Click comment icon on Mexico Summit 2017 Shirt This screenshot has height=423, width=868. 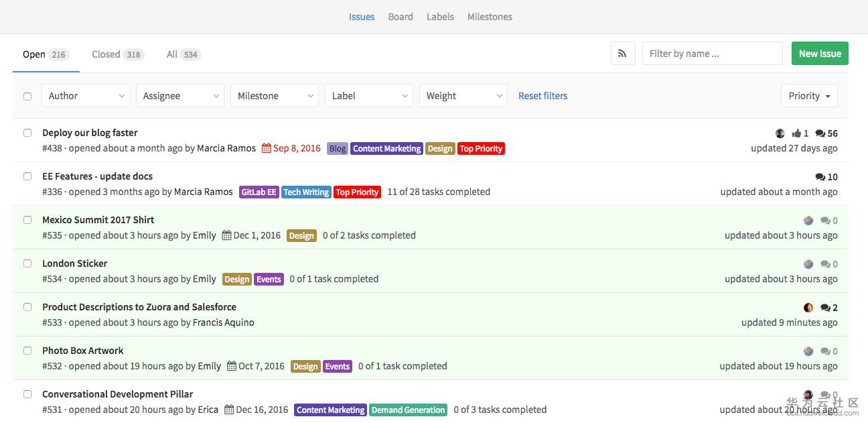point(825,221)
